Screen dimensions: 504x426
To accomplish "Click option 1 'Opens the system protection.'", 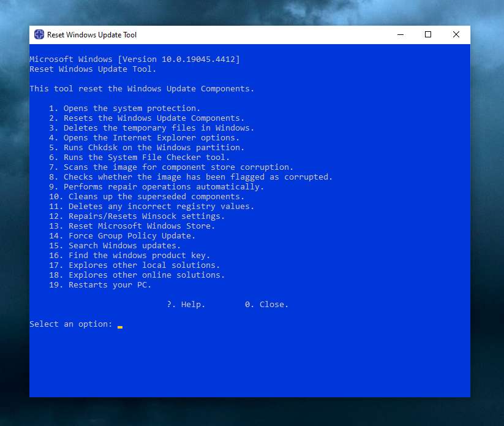I will (125, 108).
